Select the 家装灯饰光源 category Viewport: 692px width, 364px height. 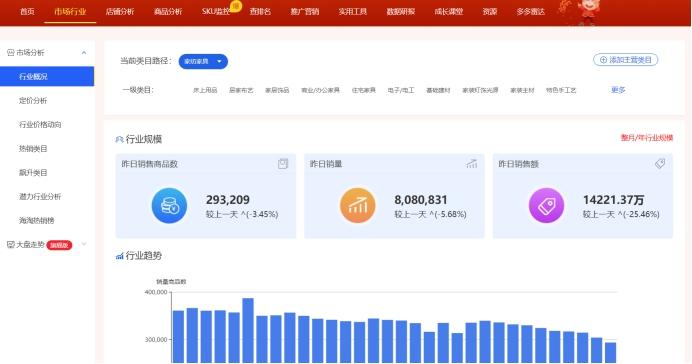[x=480, y=90]
